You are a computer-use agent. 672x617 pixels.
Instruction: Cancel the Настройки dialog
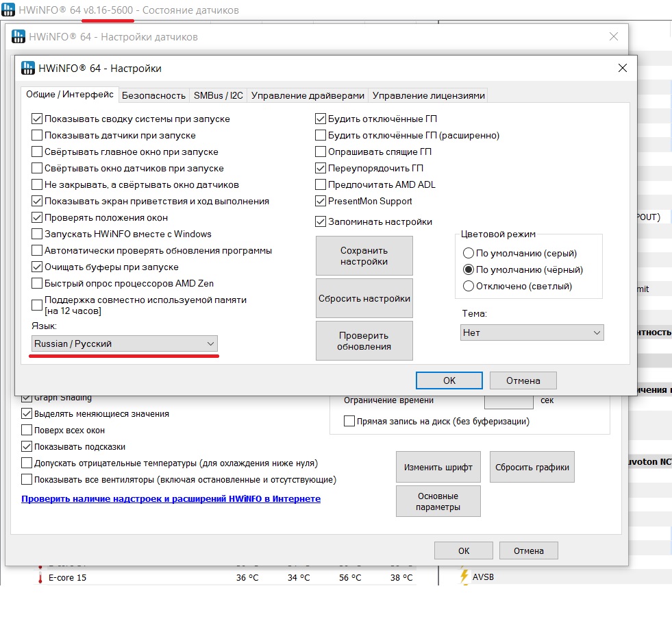[523, 380]
